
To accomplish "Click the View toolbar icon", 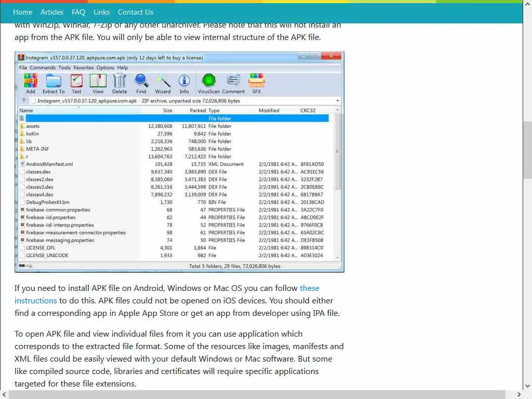I will 98,84.
